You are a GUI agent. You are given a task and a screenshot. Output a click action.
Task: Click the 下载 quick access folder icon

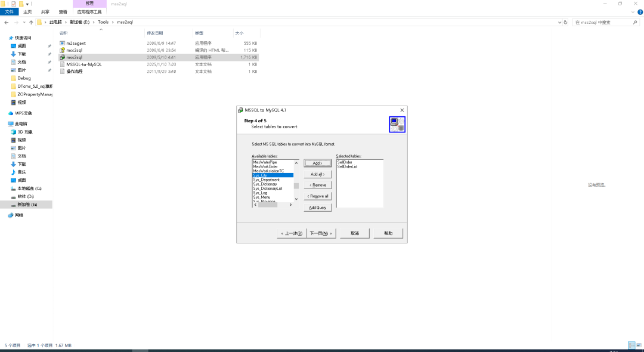tap(13, 54)
